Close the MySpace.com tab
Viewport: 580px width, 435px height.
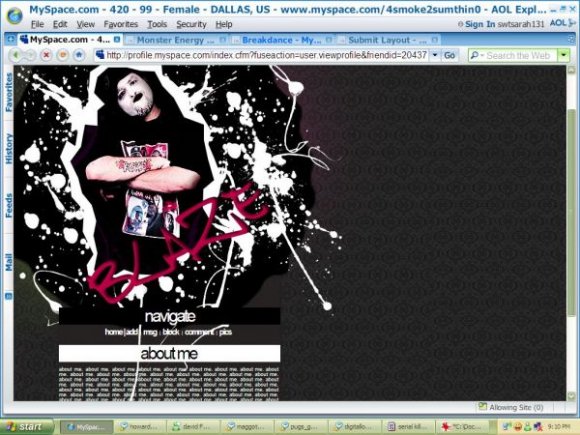(x=117, y=39)
